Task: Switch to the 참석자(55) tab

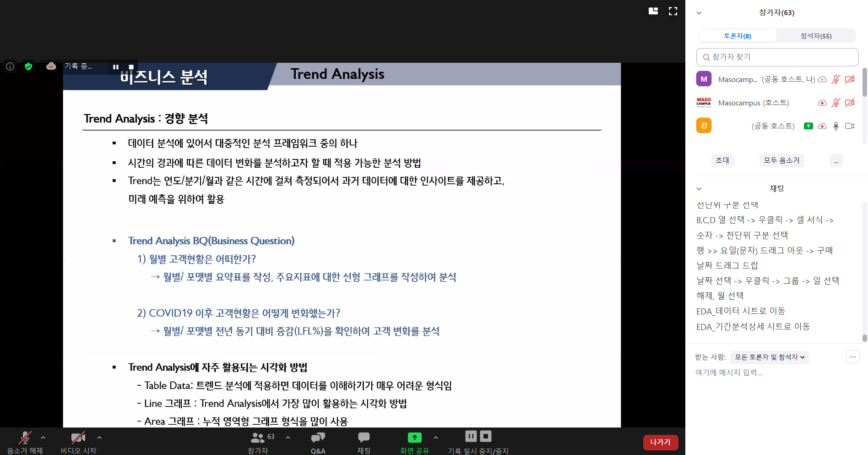Action: click(816, 36)
